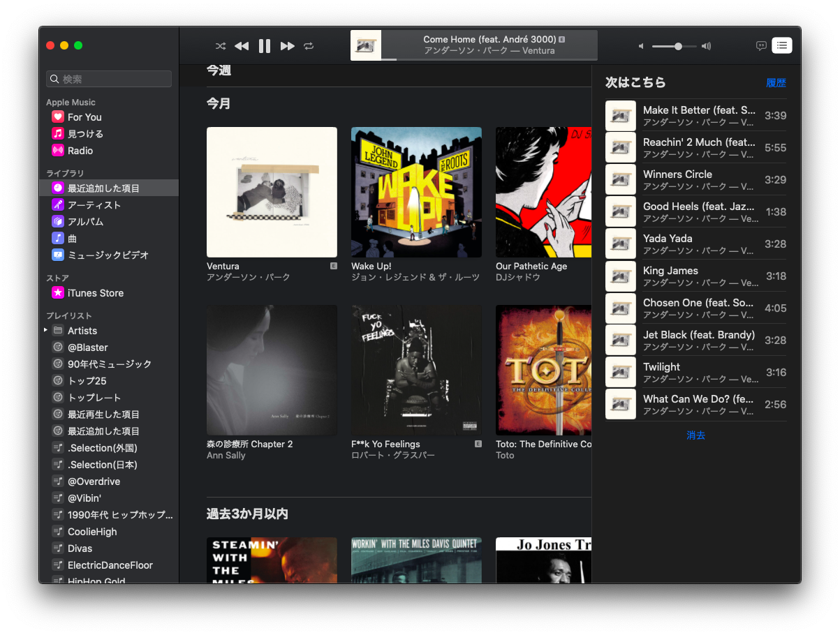The height and width of the screenshot is (635, 840).
Task: Open the Ventura album cover
Action: click(x=272, y=192)
